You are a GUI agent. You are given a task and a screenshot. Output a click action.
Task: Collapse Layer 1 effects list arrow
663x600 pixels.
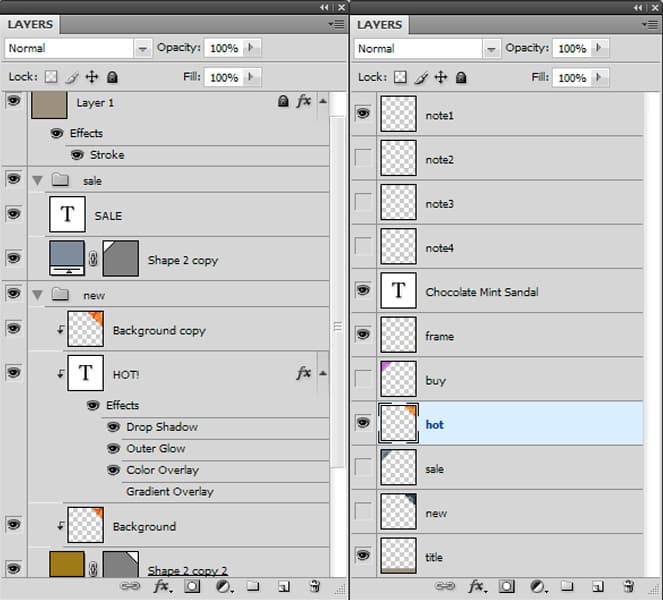[x=323, y=101]
